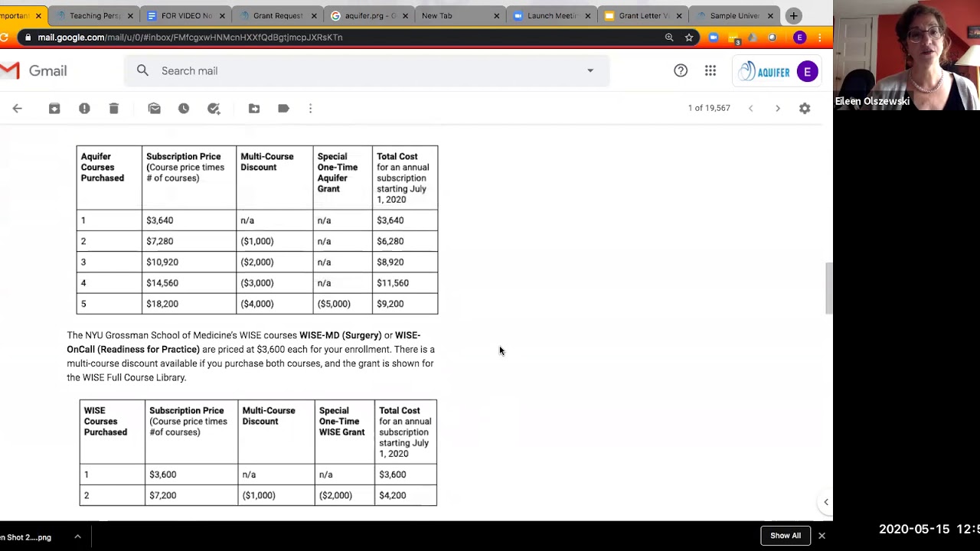Open a new browser tab

coord(794,15)
